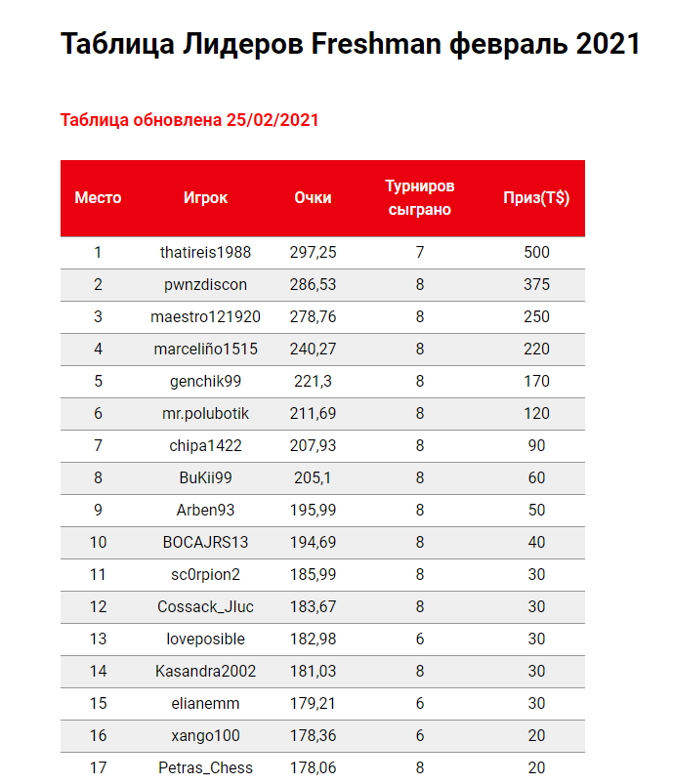This screenshot has width=673, height=784.
Task: Click mr.polubotik in the leaderboard
Action: 206,414
